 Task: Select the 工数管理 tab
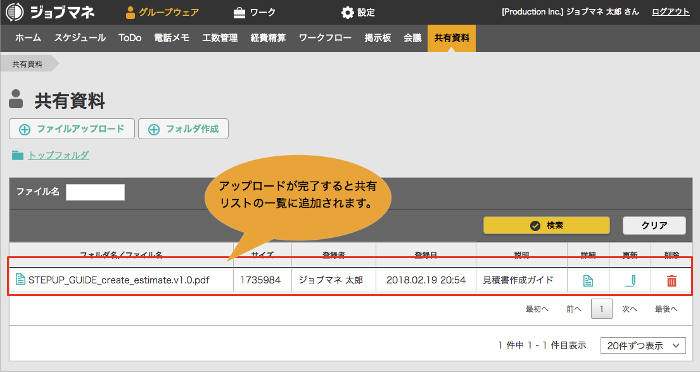pyautogui.click(x=220, y=38)
